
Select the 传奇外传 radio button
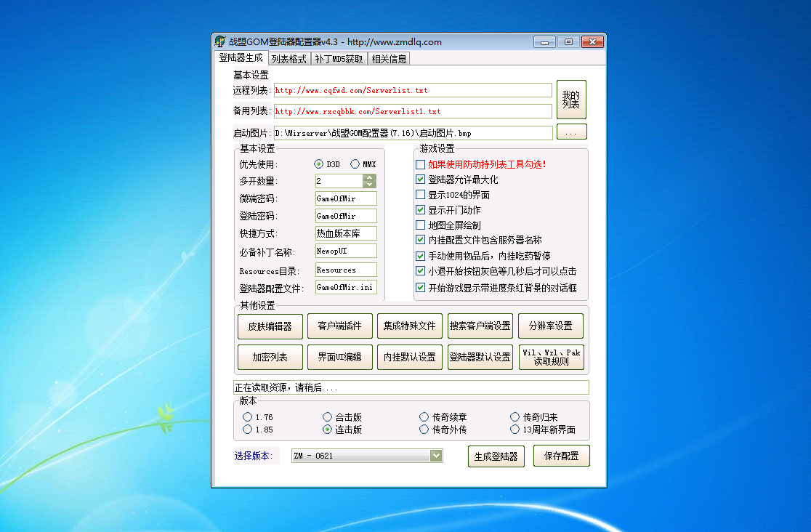[424, 430]
